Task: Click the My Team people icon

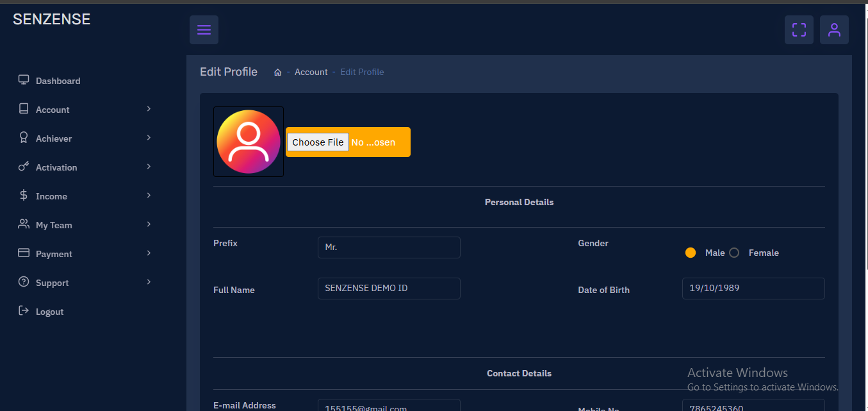Action: 24,224
